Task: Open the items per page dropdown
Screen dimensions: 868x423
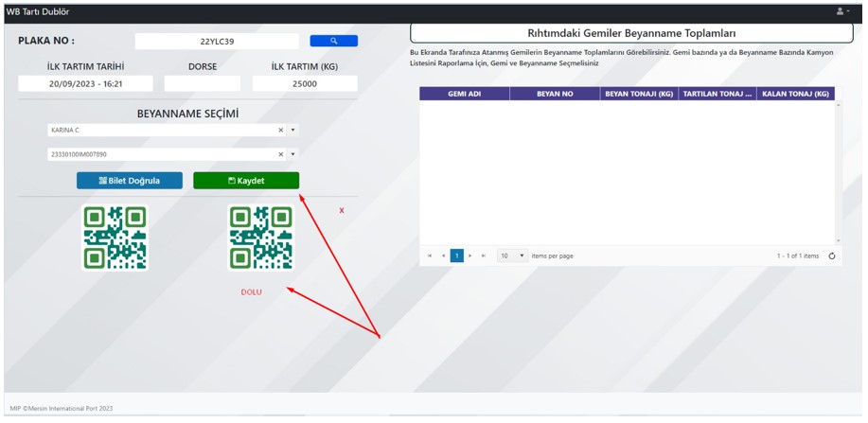Action: pyautogui.click(x=512, y=256)
